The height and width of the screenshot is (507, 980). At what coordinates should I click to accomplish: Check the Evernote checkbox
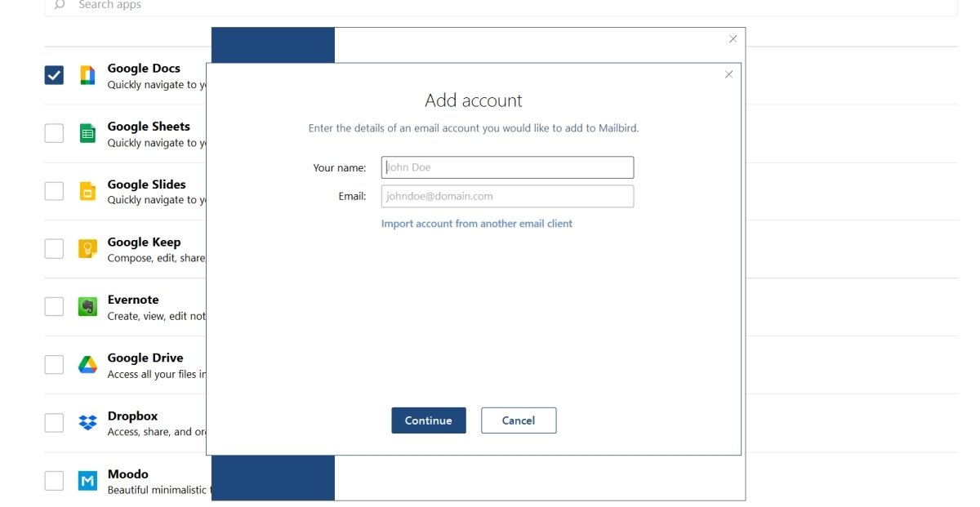54,306
